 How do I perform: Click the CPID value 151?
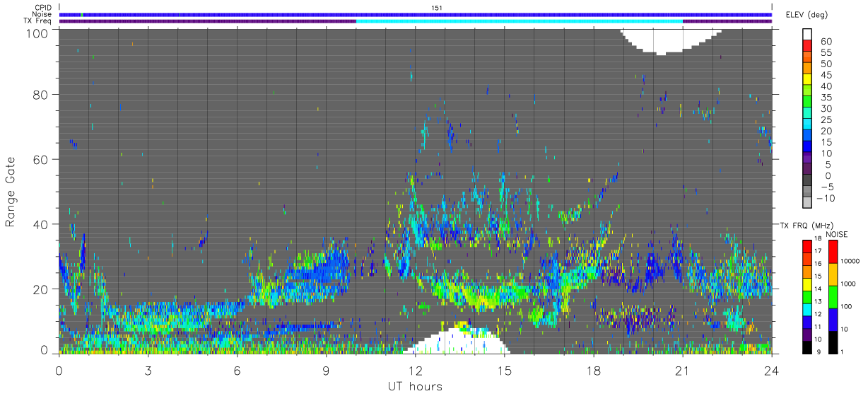pos(436,7)
